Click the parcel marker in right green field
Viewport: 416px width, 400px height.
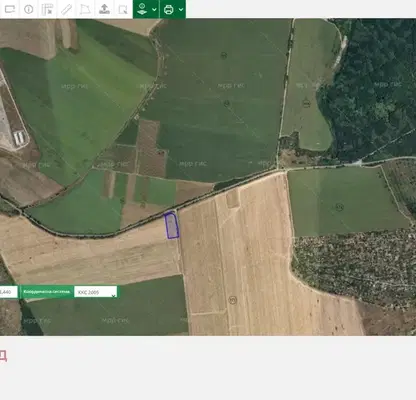339,207
